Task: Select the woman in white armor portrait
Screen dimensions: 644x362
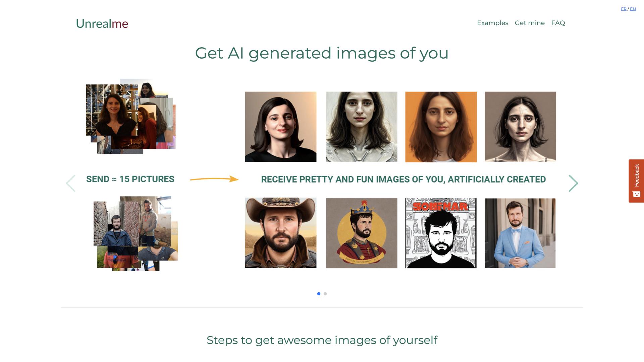Action: pos(362,127)
